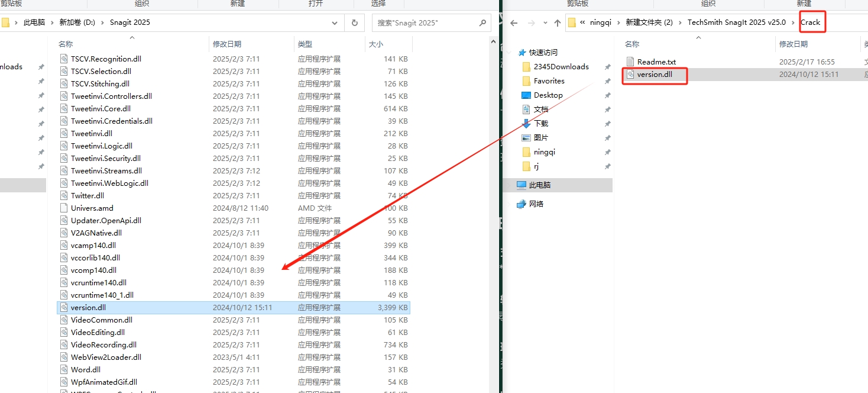The width and height of the screenshot is (868, 393).
Task: Click the WpfAnimatedGif.dll file icon
Action: pos(64,382)
